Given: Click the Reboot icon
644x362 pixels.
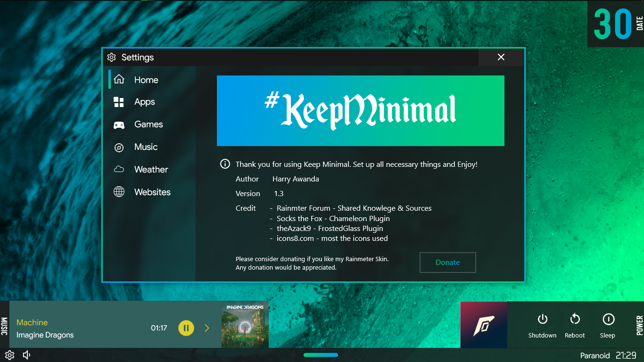Looking at the screenshot, I should [x=575, y=320].
